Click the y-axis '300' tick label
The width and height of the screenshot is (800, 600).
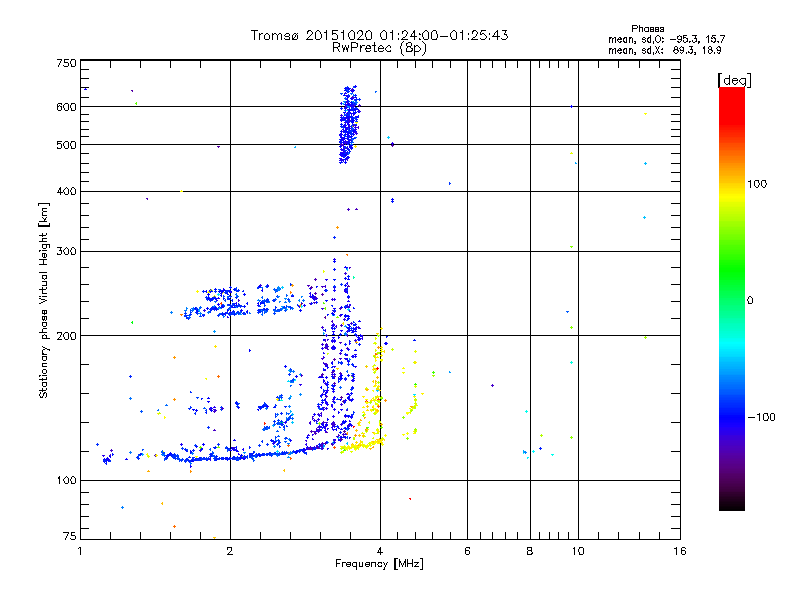(x=66, y=251)
